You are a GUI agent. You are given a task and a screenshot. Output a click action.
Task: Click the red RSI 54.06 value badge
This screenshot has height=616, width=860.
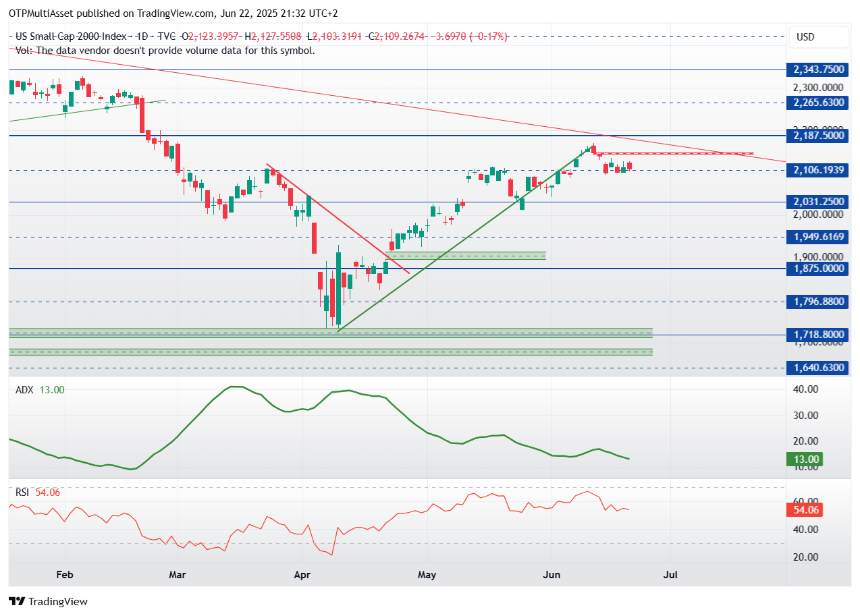(805, 510)
